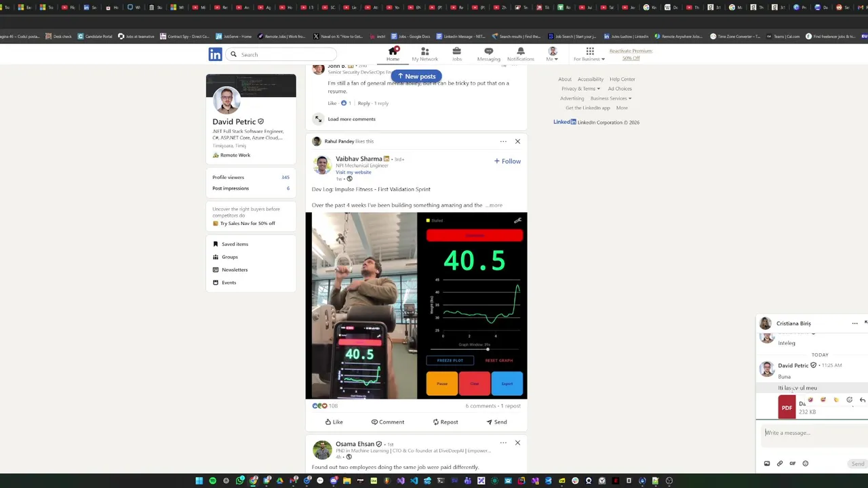Screen dimensions: 868x488
Task: Open Jobs - Google Docs bookmark
Action: [409, 37]
